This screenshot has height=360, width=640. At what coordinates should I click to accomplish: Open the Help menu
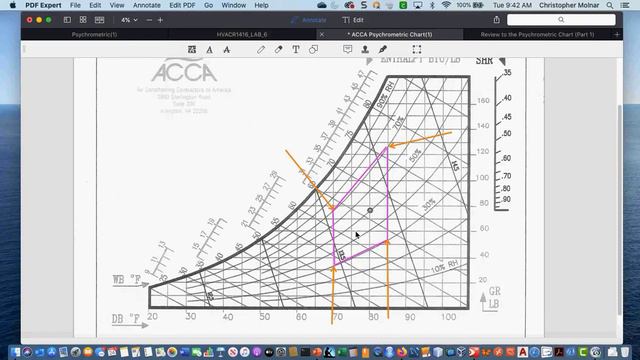point(261,5)
